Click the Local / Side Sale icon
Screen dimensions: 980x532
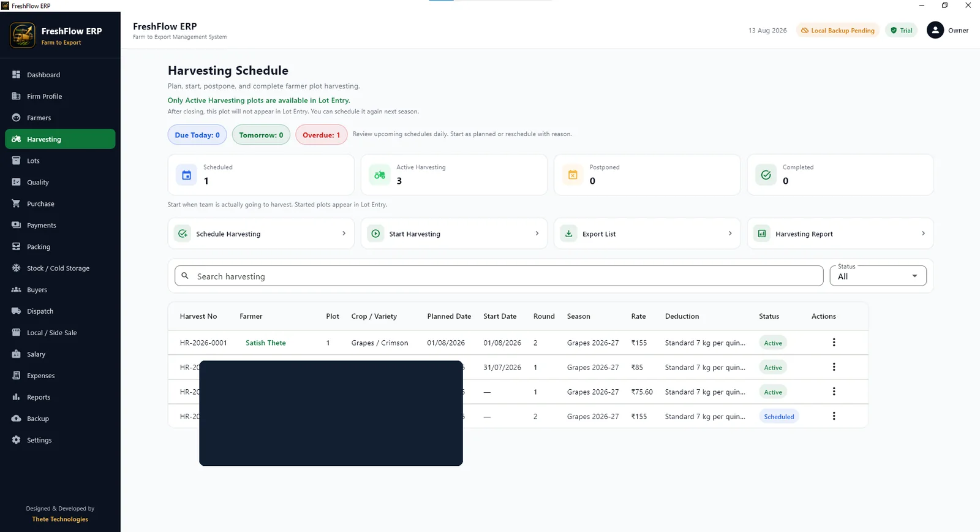(x=16, y=332)
